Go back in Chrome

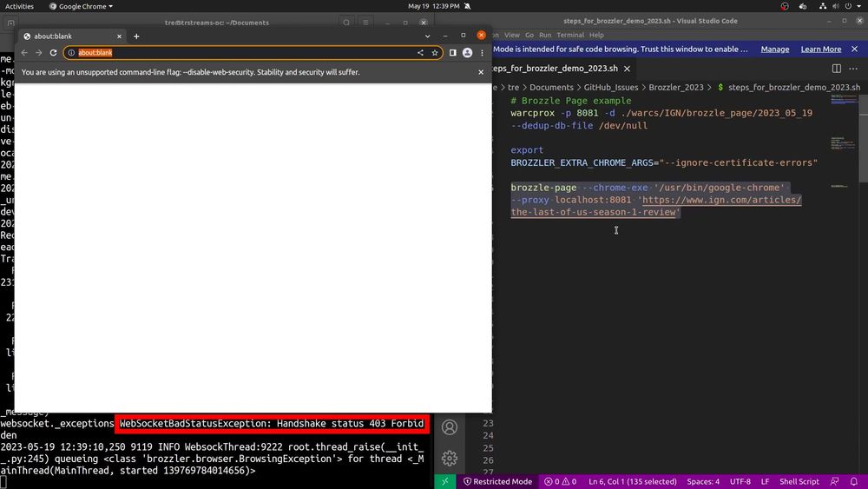point(24,53)
